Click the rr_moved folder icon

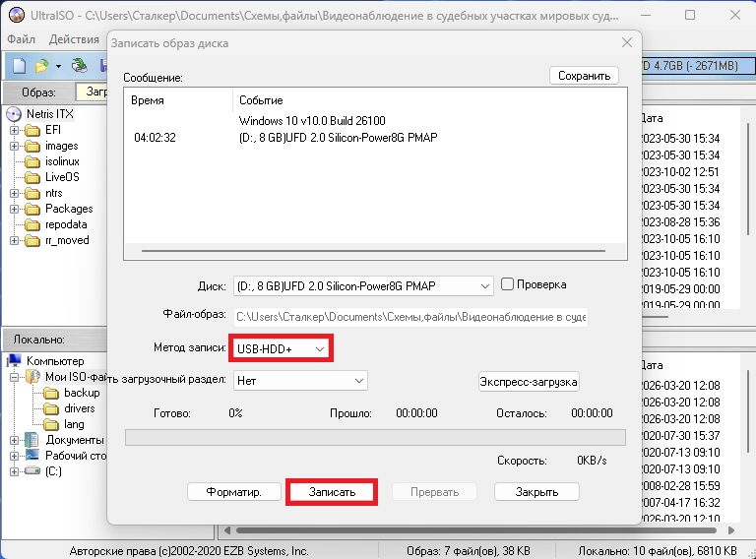(x=32, y=241)
